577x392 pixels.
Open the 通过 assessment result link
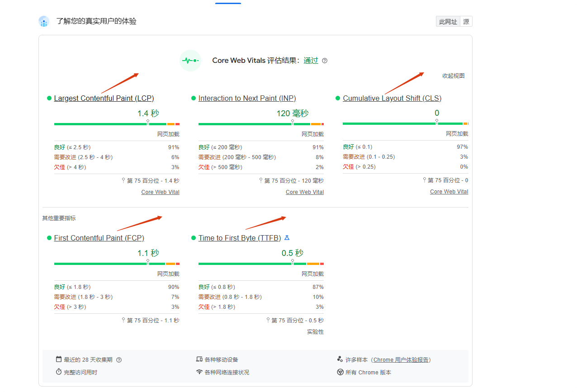point(311,60)
